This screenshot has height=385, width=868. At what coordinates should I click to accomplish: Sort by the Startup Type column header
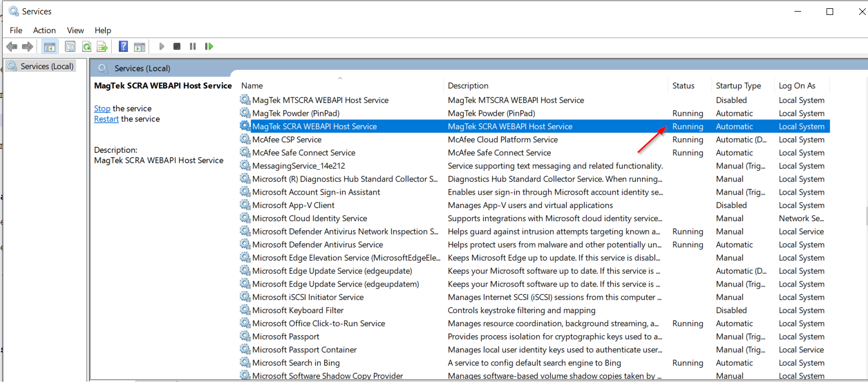pos(738,86)
